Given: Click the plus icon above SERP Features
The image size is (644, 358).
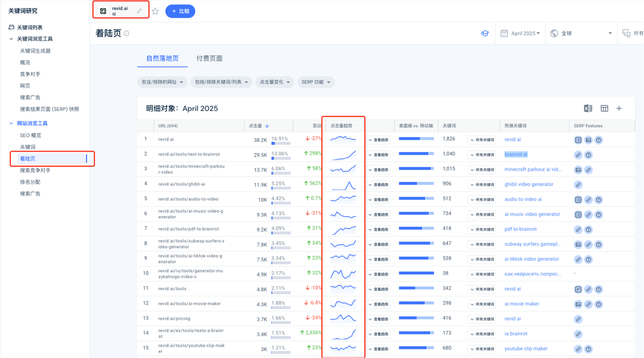Looking at the screenshot, I should (x=619, y=108).
